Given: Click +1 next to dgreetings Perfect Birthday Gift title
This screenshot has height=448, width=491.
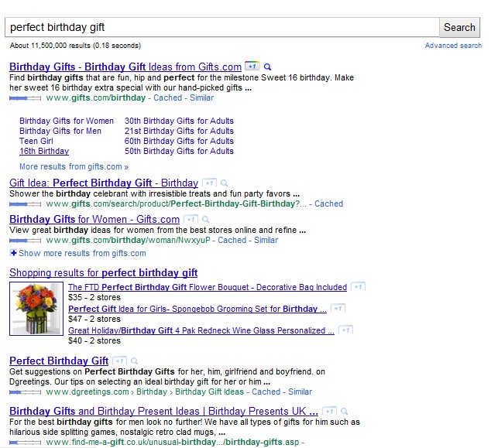Looking at the screenshot, I should point(119,361).
